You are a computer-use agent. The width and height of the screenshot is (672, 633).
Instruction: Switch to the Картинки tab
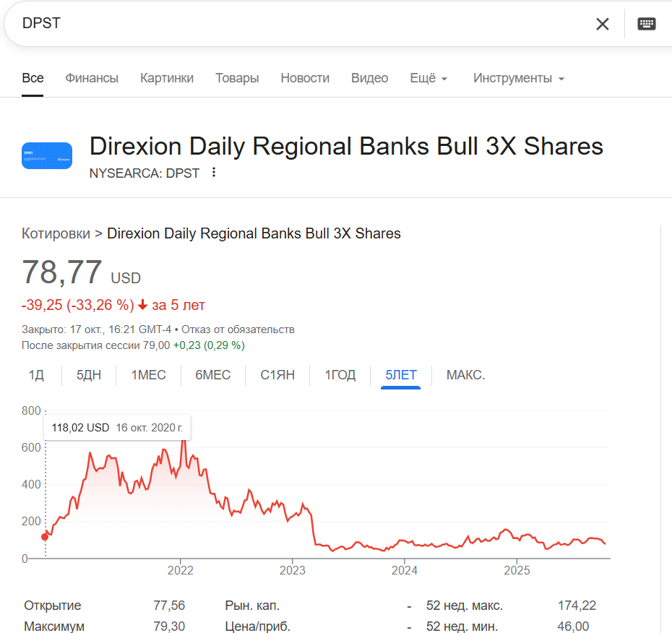(x=167, y=78)
